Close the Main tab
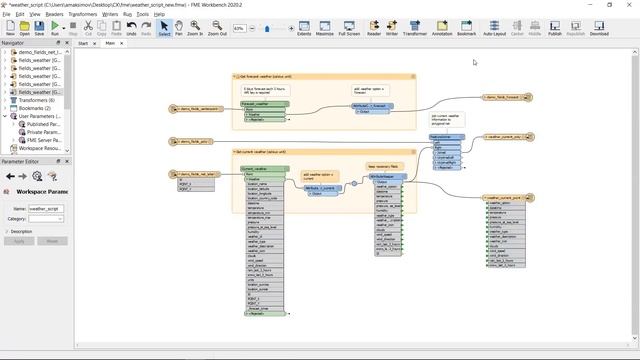The image size is (640, 360). [x=121, y=43]
